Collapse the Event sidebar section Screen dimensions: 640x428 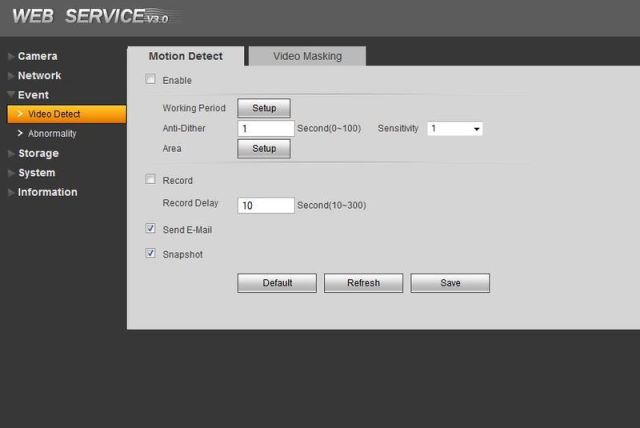(33, 95)
